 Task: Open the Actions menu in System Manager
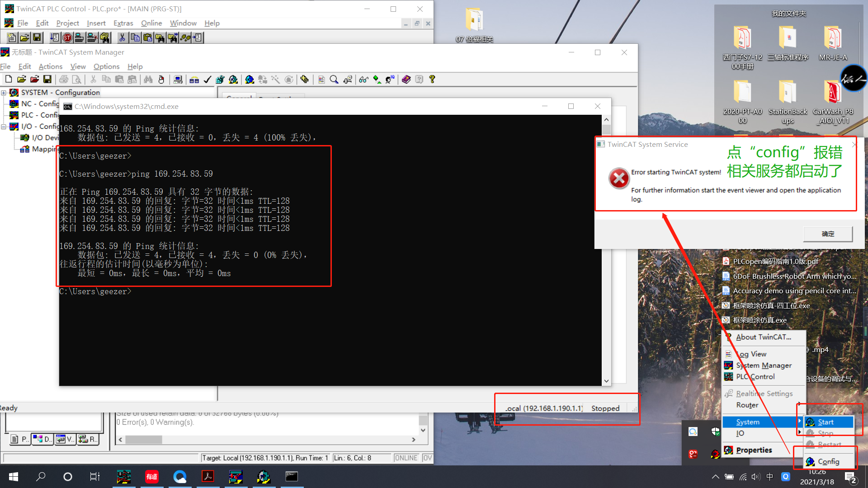(x=50, y=66)
